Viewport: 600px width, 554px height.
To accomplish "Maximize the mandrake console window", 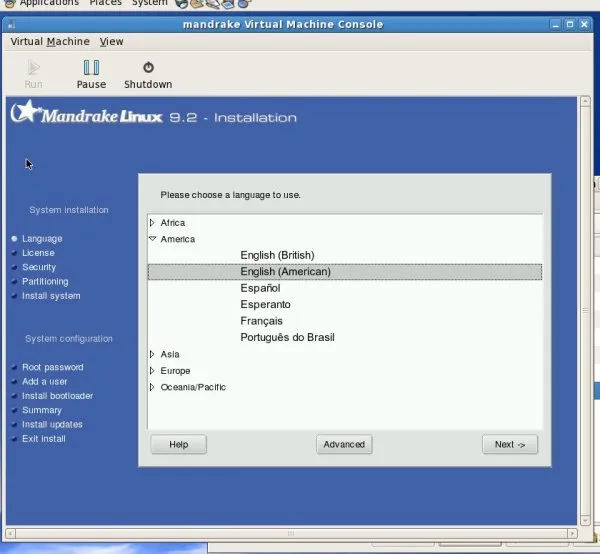I will coord(570,24).
